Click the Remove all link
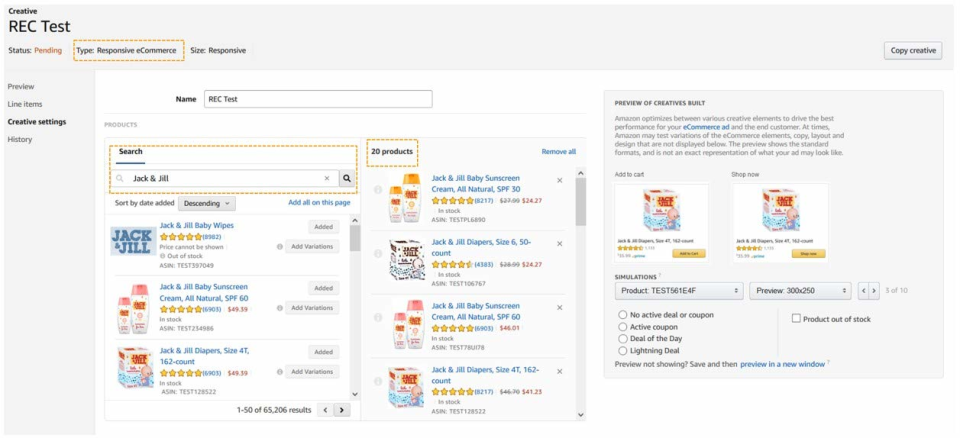The height and width of the screenshot is (438, 960). point(558,152)
